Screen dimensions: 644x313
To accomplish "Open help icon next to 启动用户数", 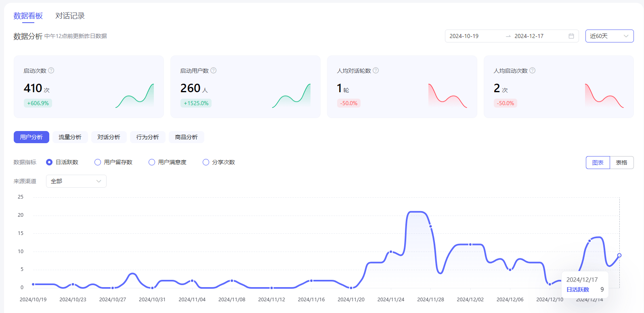I will click(214, 70).
